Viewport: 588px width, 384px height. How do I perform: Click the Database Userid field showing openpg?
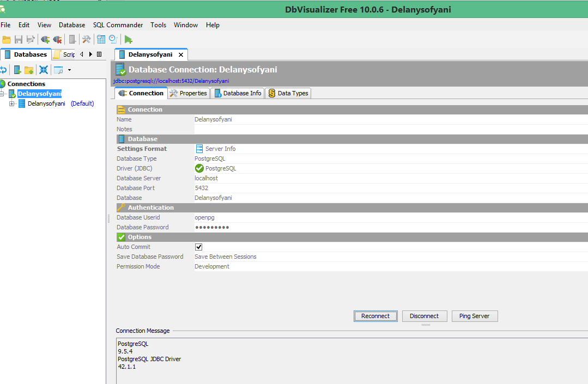click(391, 217)
